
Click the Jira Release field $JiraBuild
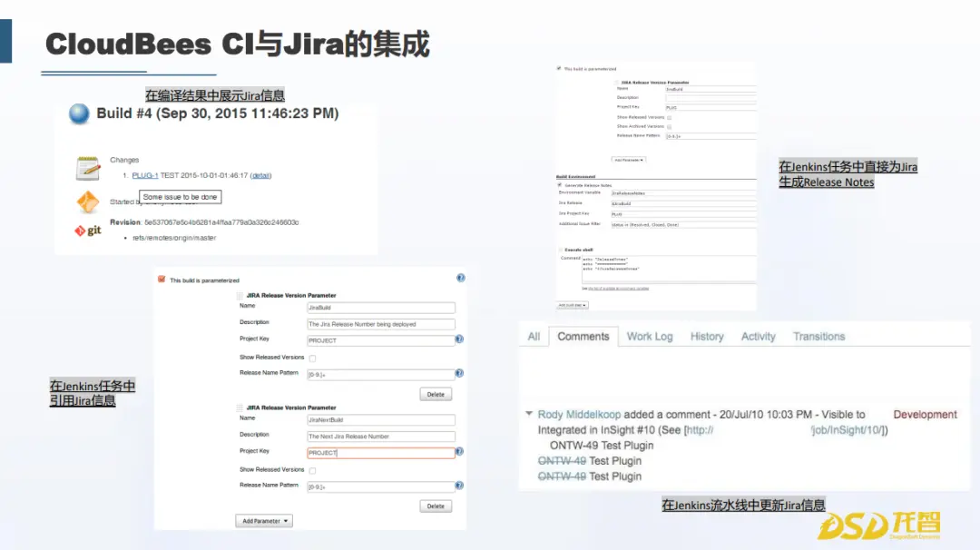tap(683, 203)
